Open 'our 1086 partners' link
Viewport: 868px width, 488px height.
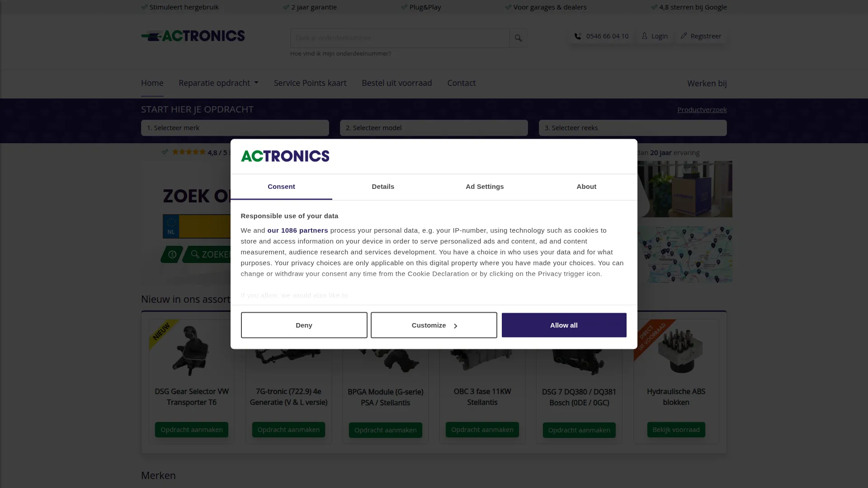(297, 230)
